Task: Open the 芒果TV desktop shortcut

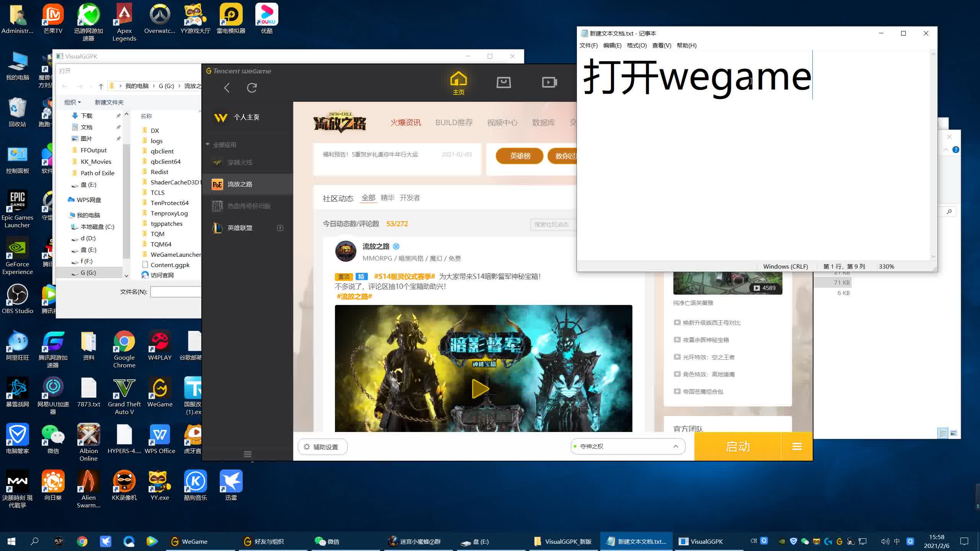Action: [x=53, y=19]
